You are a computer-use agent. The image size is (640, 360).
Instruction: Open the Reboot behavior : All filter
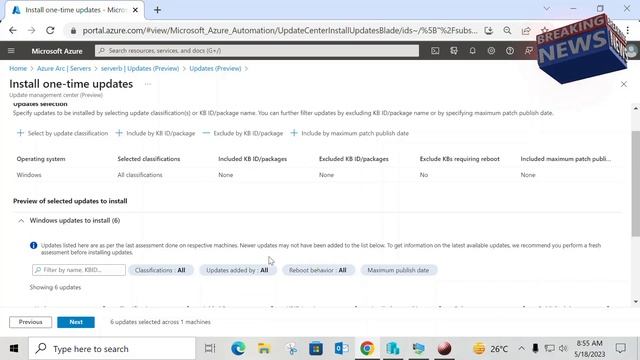pyautogui.click(x=318, y=270)
